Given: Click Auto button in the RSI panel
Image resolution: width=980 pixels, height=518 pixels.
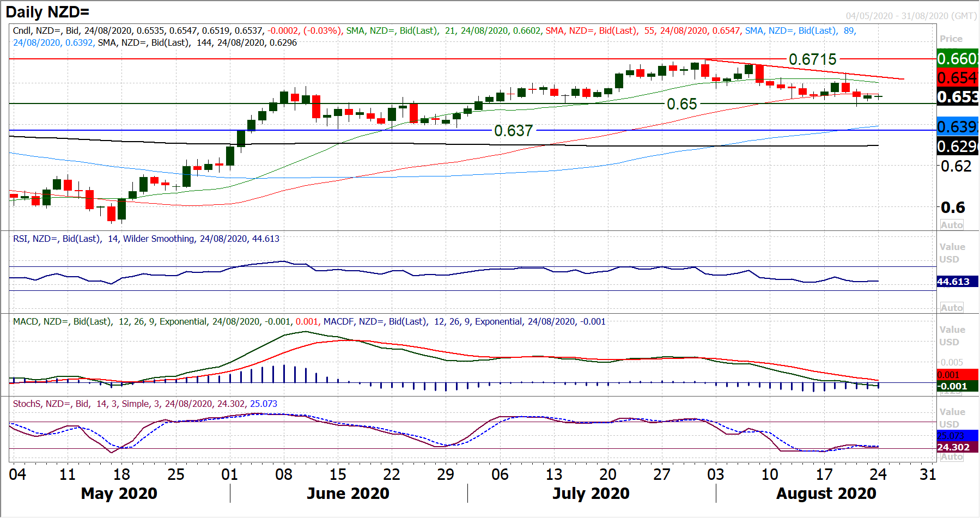Looking at the screenshot, I should tap(952, 308).
